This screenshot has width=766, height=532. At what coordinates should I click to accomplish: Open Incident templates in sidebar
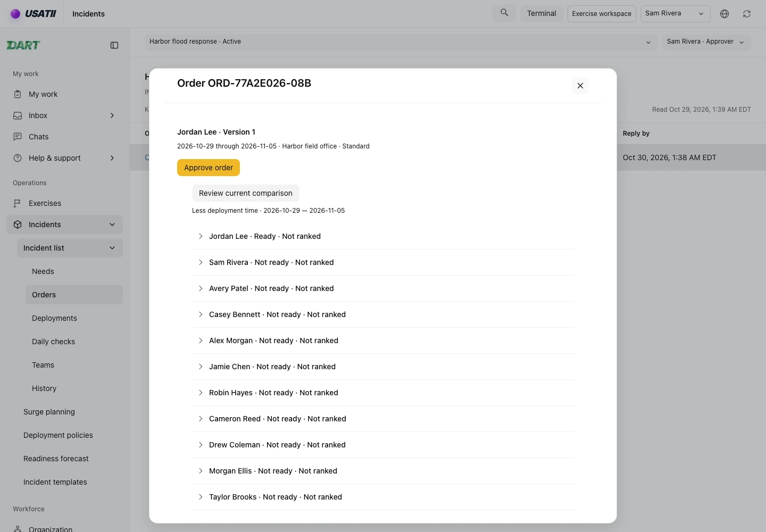[x=70, y=482]
